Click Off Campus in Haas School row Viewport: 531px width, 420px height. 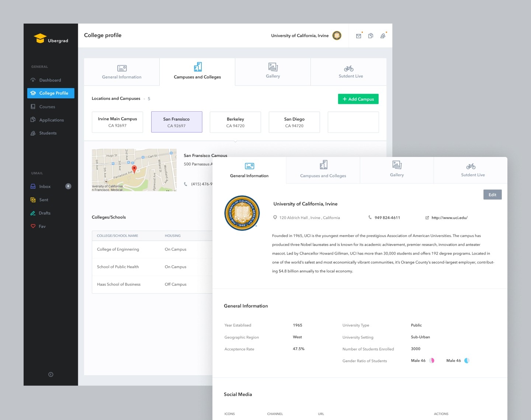click(176, 284)
